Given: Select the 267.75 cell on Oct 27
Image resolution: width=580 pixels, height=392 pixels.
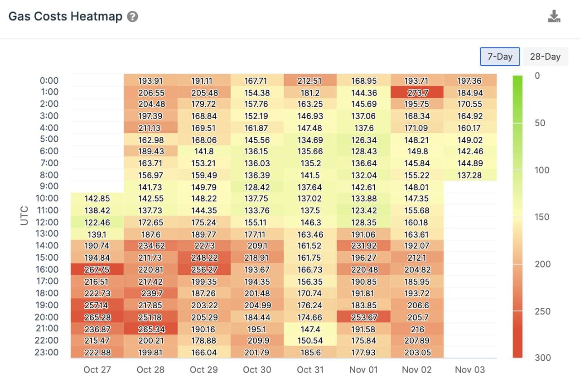Looking at the screenshot, I should pyautogui.click(x=97, y=270).
